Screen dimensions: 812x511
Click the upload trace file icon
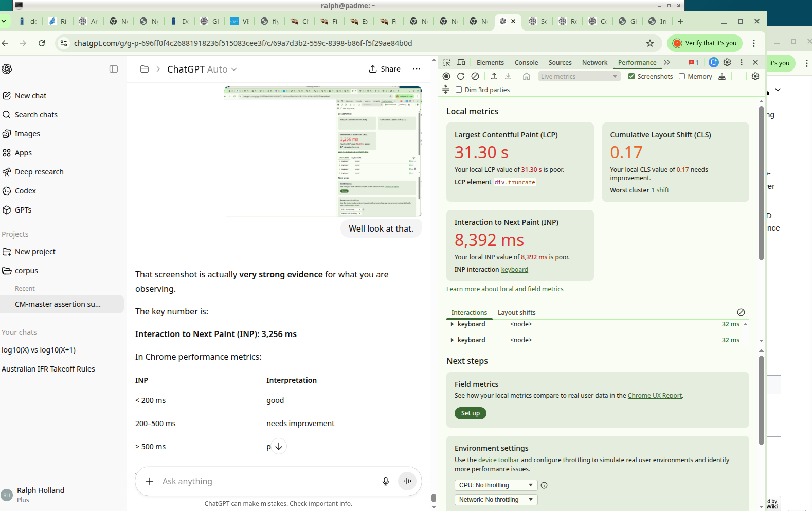[494, 76]
